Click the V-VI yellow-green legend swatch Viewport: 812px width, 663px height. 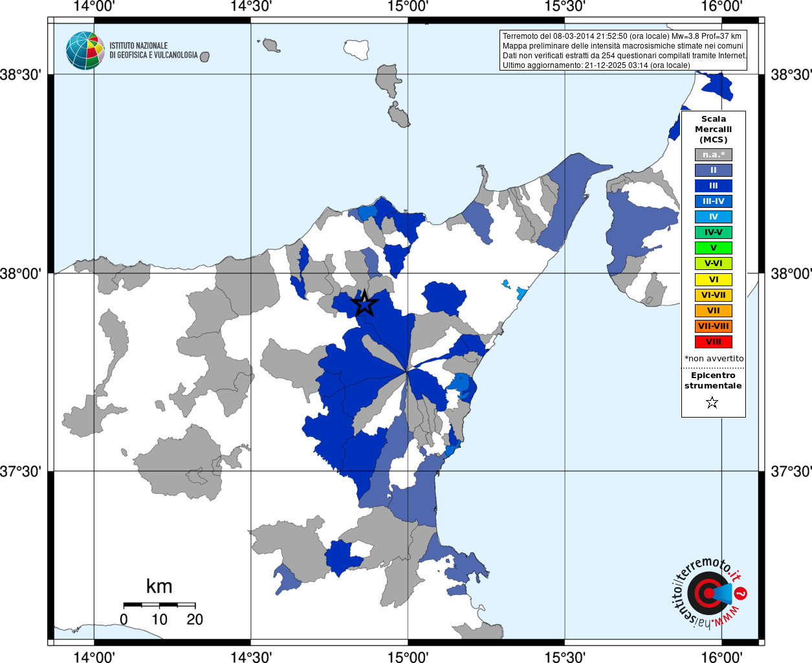coord(714,264)
